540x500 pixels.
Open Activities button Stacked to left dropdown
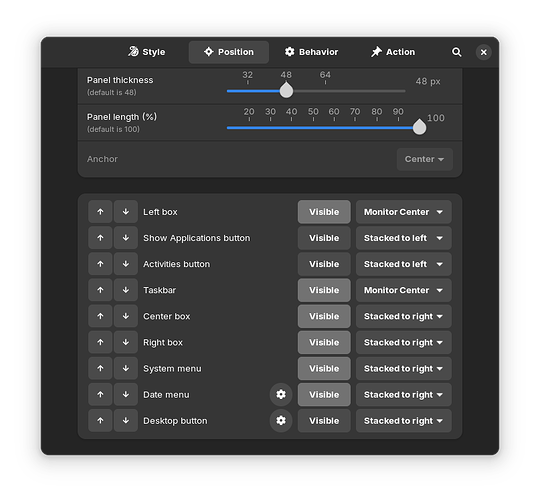(x=403, y=264)
